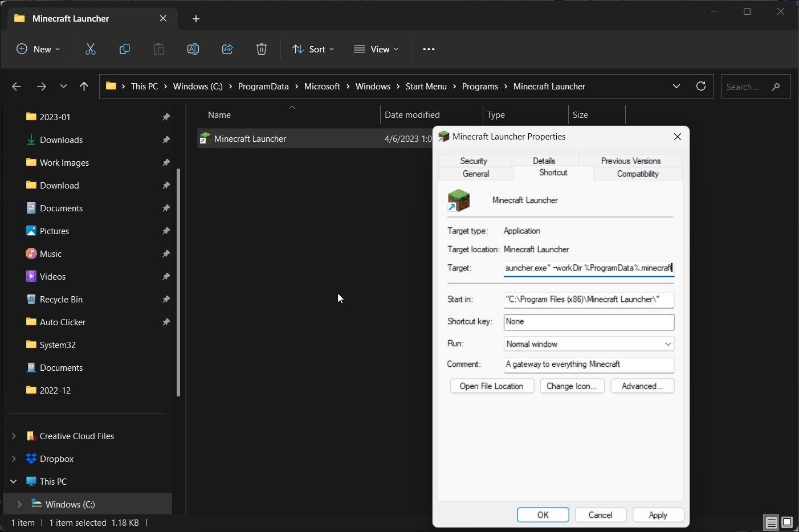Click the Minecraft grass block shortcut icon in Properties
799x532 pixels.
coord(459,200)
